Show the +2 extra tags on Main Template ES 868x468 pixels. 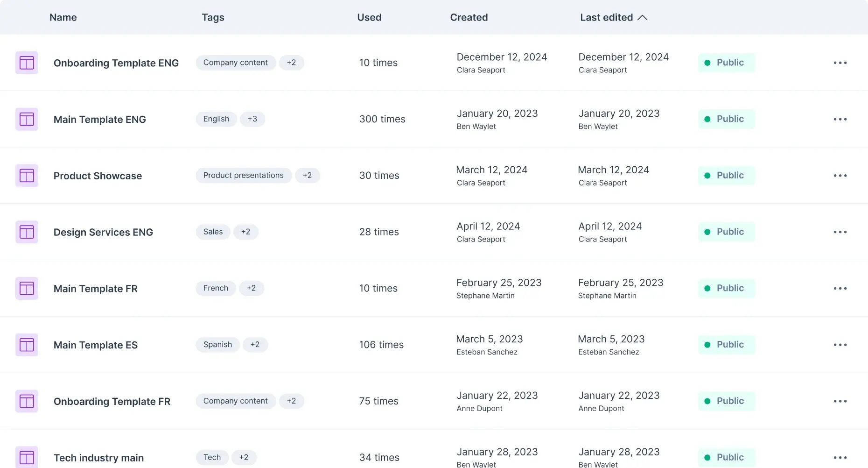pyautogui.click(x=255, y=345)
